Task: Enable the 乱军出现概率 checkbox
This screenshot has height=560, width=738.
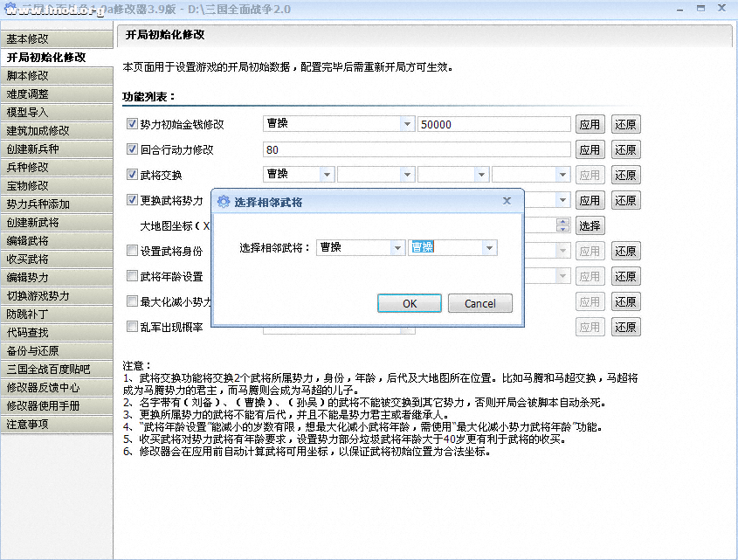Action: click(133, 327)
